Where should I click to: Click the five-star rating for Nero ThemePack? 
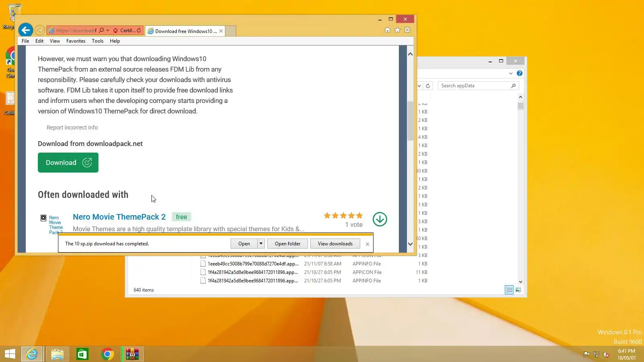pos(343,216)
